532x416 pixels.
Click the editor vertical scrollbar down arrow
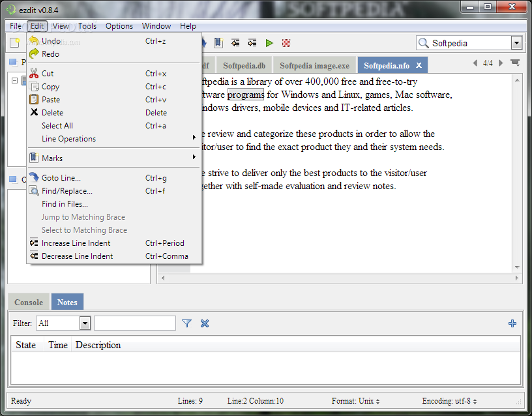517,267
